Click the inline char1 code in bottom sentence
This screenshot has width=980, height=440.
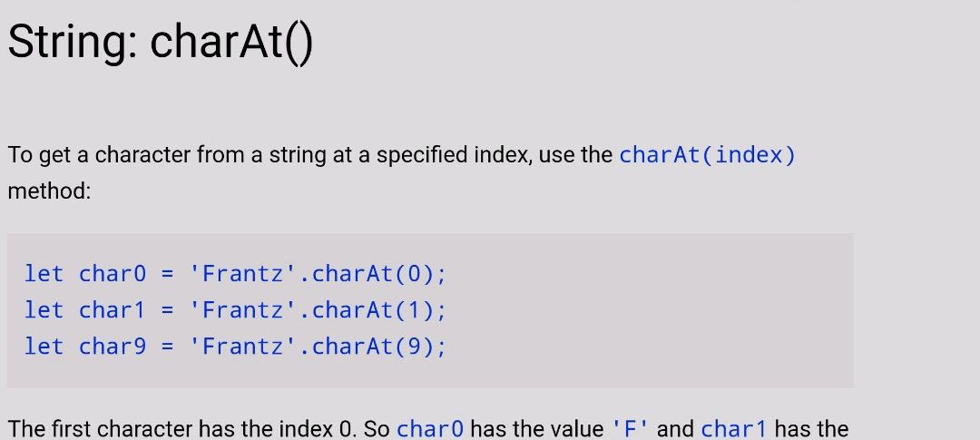pos(734,429)
